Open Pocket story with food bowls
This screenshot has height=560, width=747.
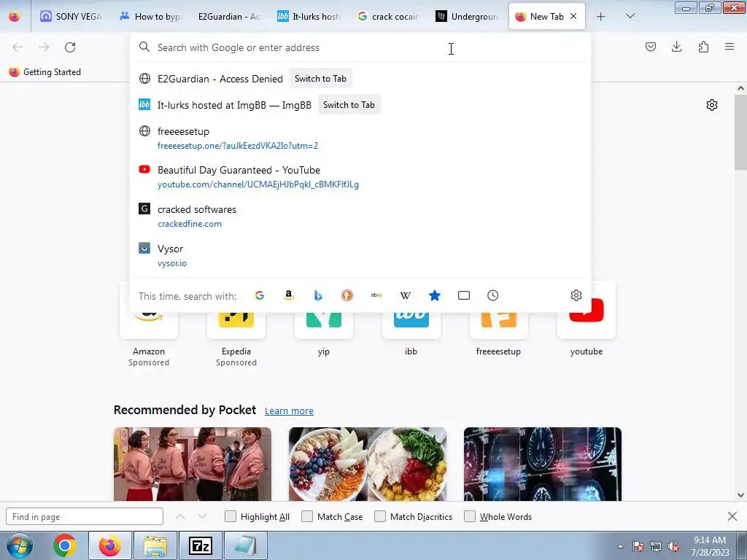[x=368, y=464]
